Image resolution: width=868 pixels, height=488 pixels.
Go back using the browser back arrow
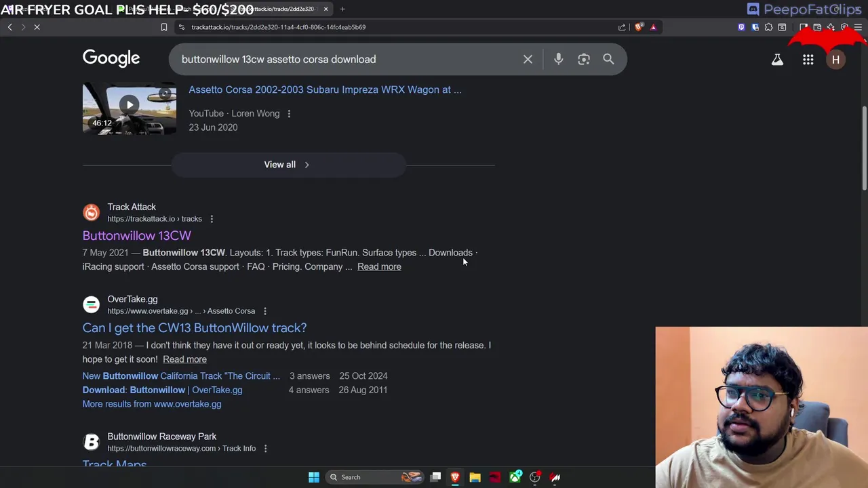pyautogui.click(x=9, y=27)
